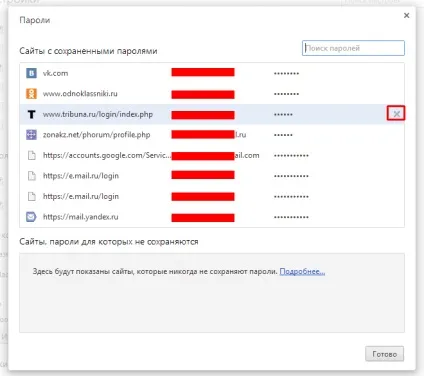
Task: Click the zonakz.net site favicon
Action: (x=31, y=135)
